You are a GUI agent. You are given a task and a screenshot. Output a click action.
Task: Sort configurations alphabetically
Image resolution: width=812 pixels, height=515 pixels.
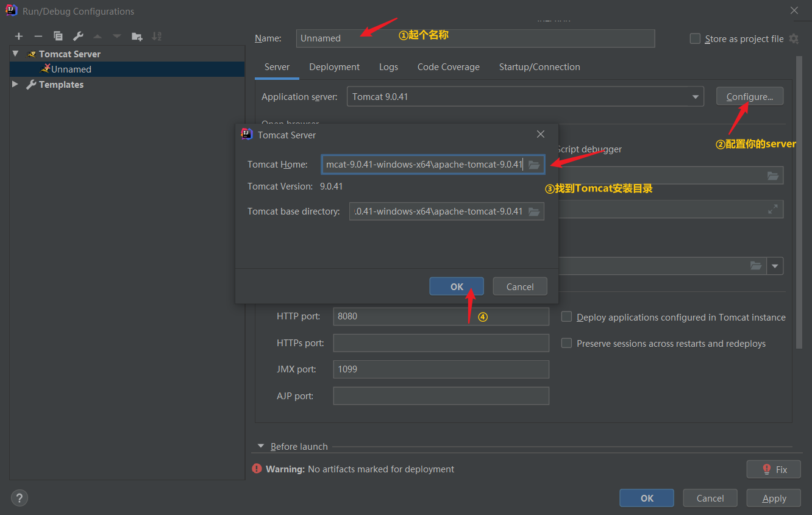coord(157,37)
